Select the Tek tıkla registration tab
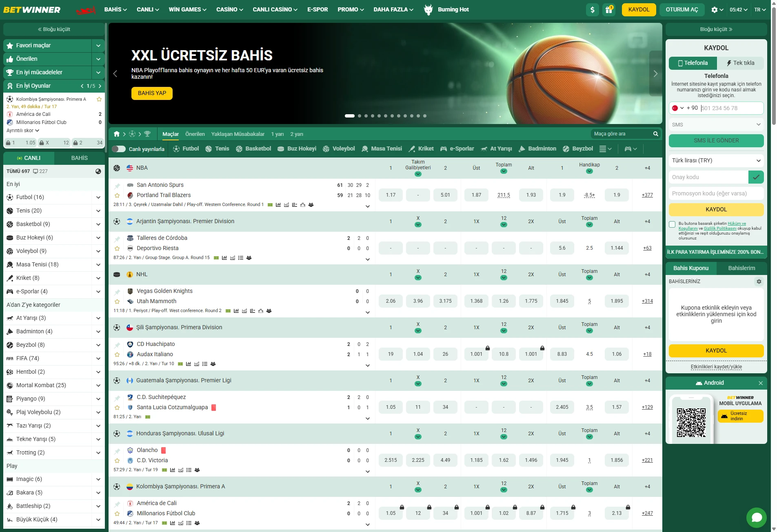777x532 pixels. tap(740, 63)
